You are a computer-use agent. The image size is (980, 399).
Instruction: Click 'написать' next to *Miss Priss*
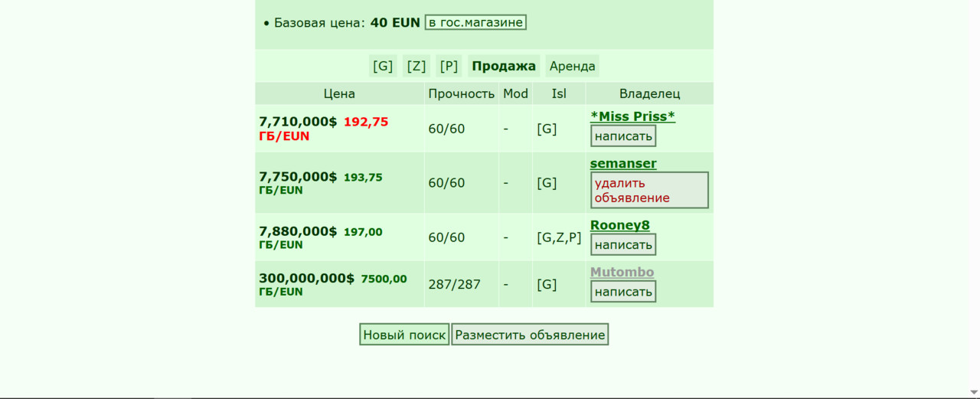click(x=623, y=136)
